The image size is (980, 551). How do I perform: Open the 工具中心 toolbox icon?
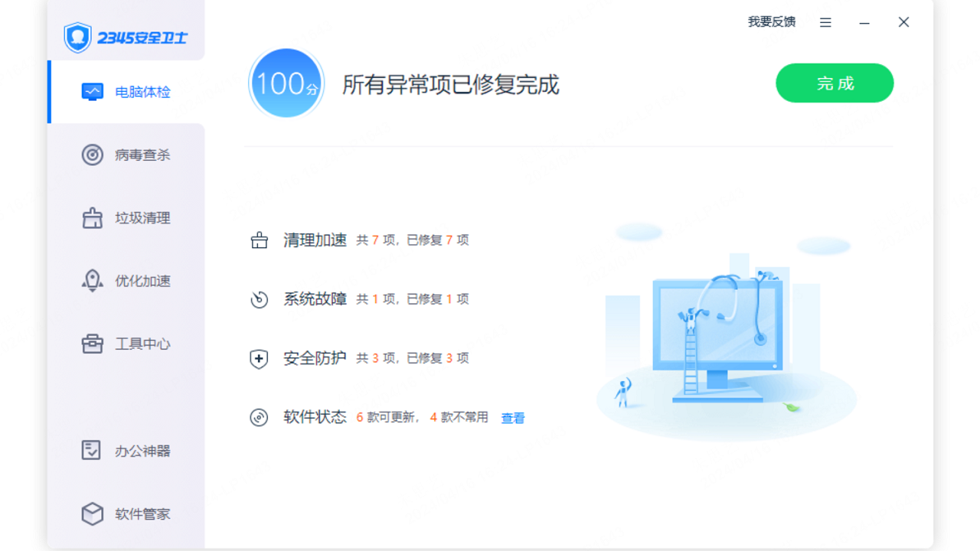[92, 344]
